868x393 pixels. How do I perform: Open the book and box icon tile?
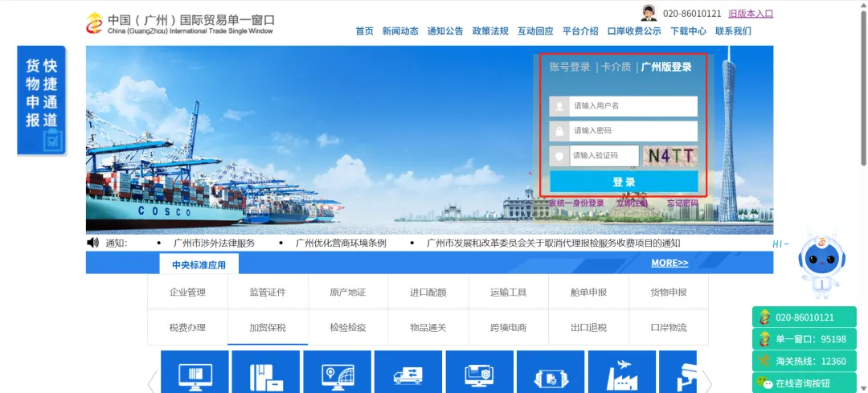click(x=266, y=372)
